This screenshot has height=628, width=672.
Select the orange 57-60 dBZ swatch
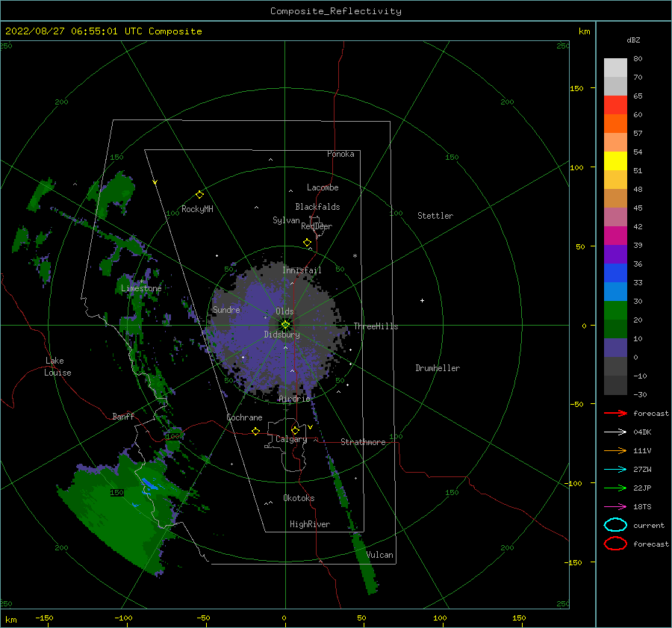[x=615, y=123]
